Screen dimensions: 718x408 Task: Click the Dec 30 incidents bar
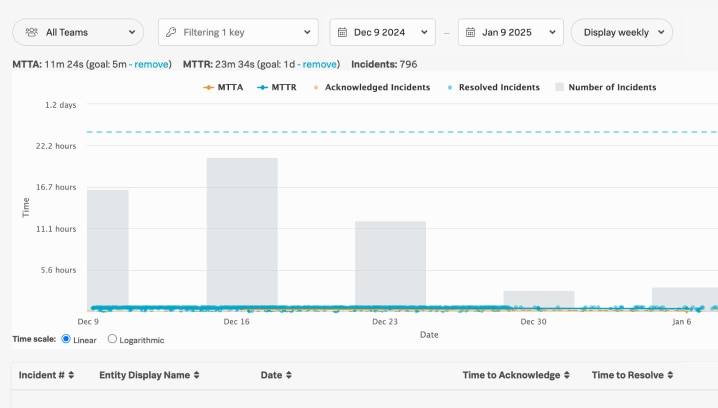(539, 299)
